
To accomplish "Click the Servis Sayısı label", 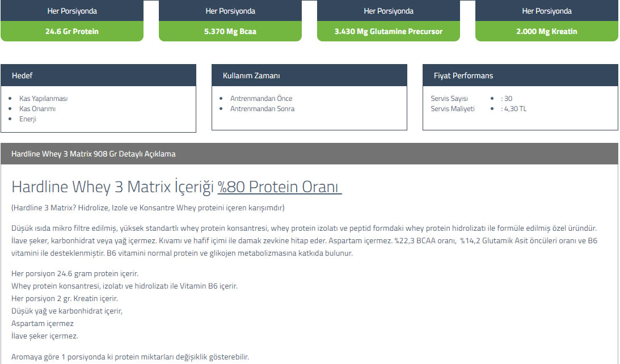I will pyautogui.click(x=449, y=99).
